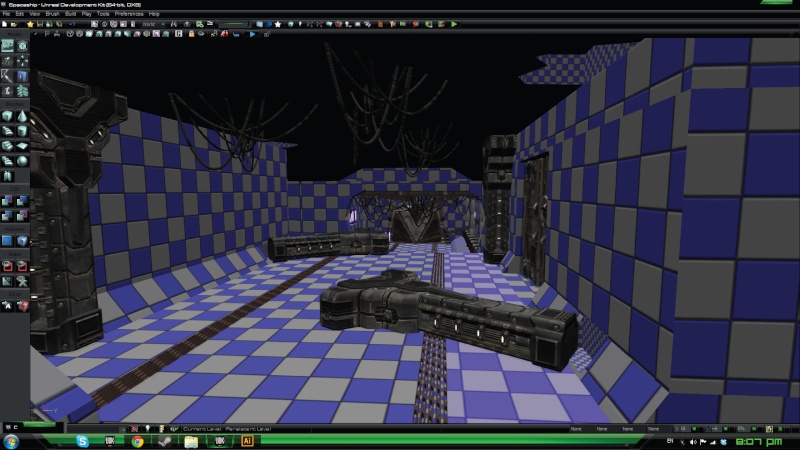Open Skype from the taskbar
The height and width of the screenshot is (450, 800).
pos(82,441)
